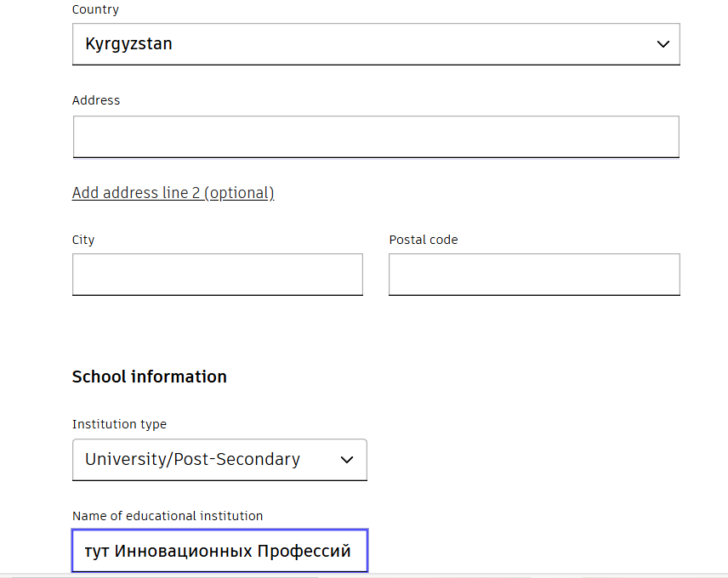The width and height of the screenshot is (728, 578).
Task: Click the word Профессий in the institution field
Action: coord(304,552)
